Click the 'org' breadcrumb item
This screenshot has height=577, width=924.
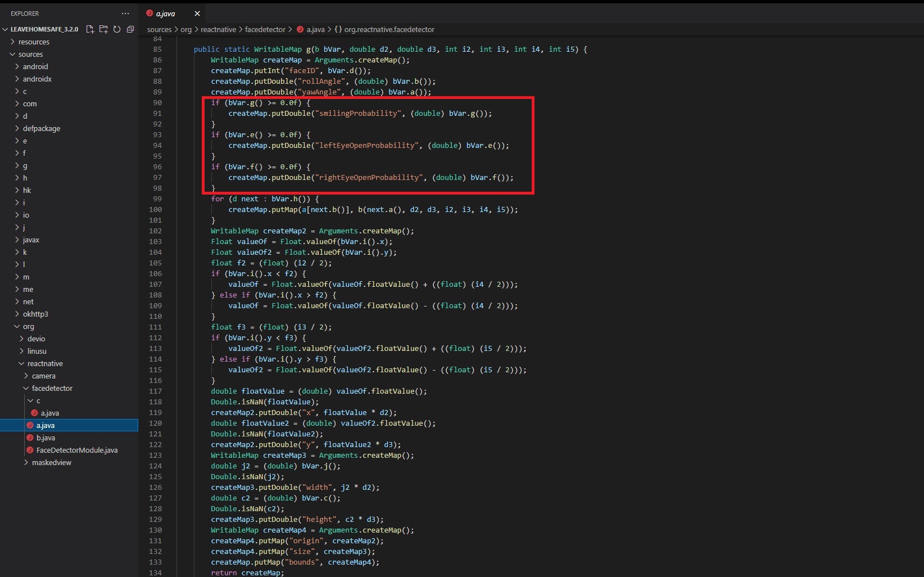click(x=186, y=29)
